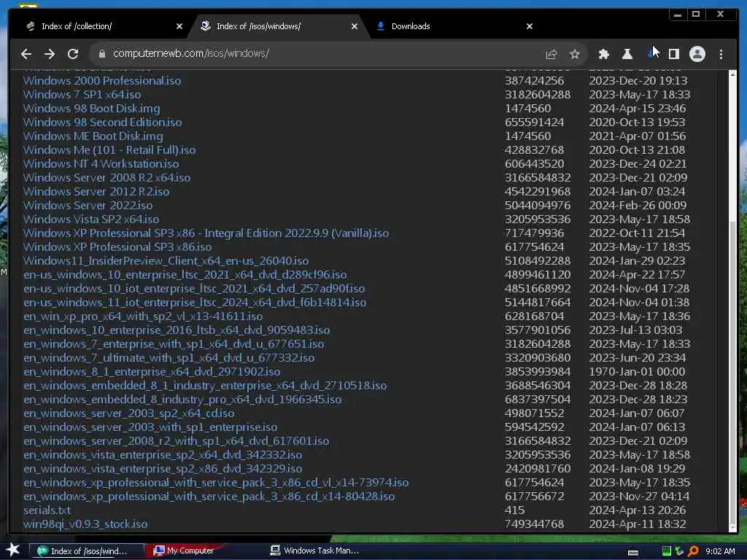Image resolution: width=747 pixels, height=560 pixels.
Task: Click the 9:02 AM clock
Action: click(720, 551)
